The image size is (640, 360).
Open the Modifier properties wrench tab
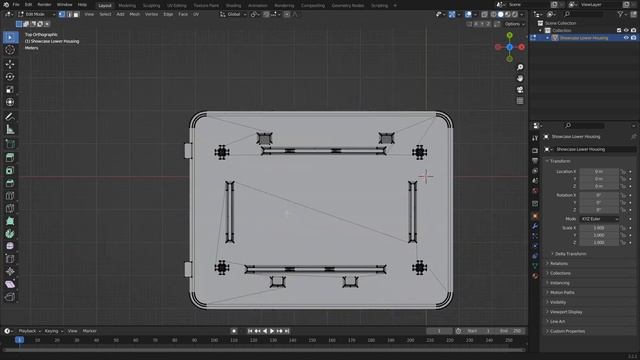coord(535,226)
